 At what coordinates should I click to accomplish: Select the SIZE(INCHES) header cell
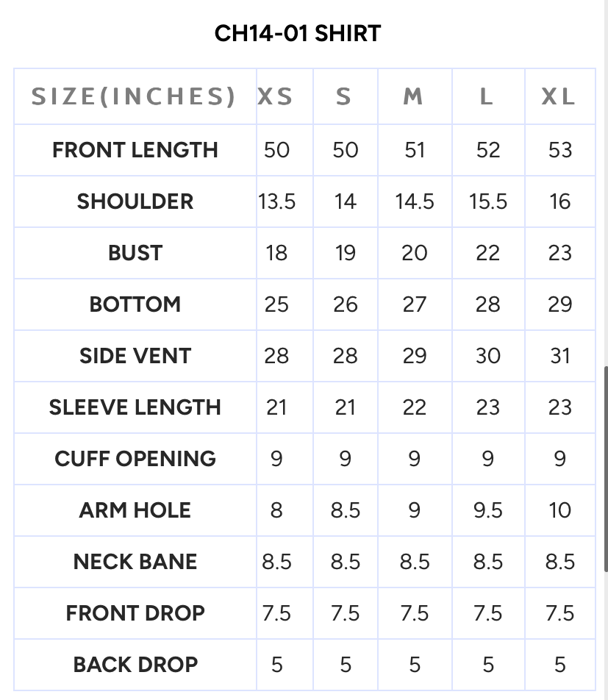click(134, 96)
